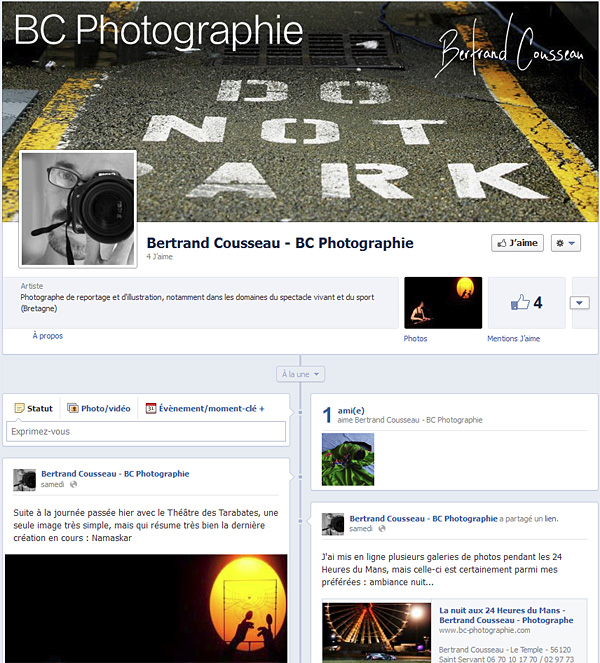Screen dimensions: 600x663
Task: Click the Mentions J'aime link
Action: point(513,339)
